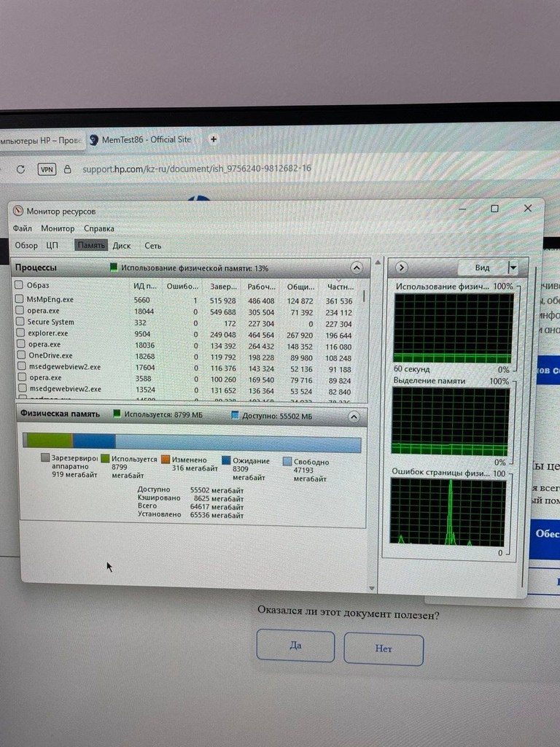Viewport: 560px width, 747px height.
Task: Switch to the Диск tab
Action: point(122,246)
